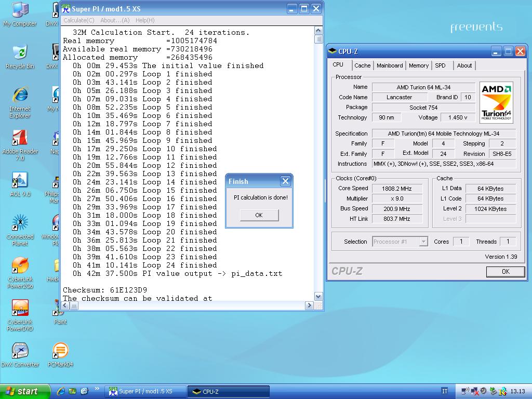The image size is (532, 399).
Task: Click Super PI vertical scrollbar up arrow
Action: click(x=318, y=31)
